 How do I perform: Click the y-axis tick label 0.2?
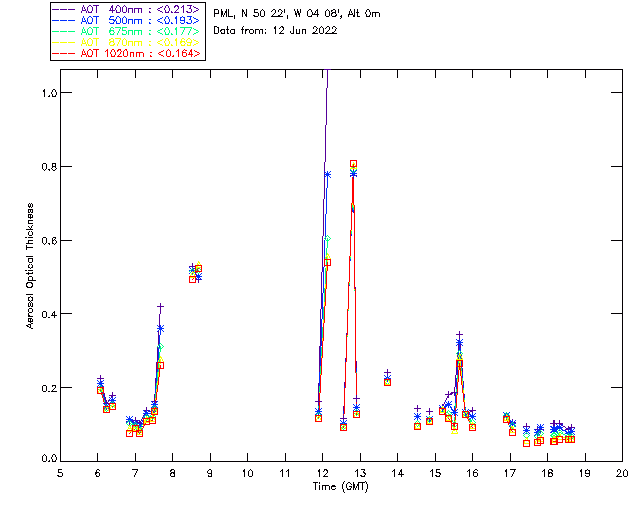(49, 388)
